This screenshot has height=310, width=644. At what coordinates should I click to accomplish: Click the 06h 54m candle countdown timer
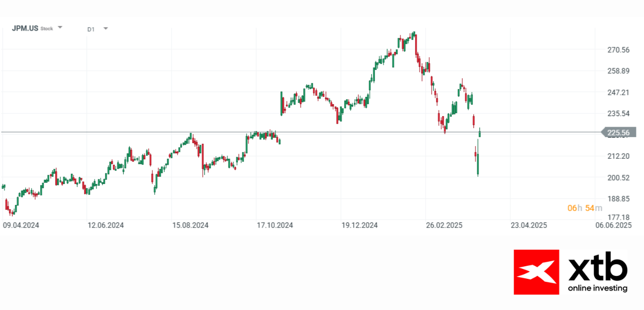[581, 208]
